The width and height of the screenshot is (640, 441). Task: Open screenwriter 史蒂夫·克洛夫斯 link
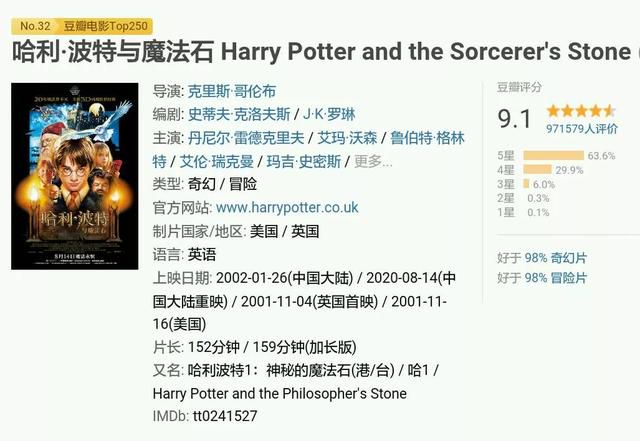pos(239,114)
